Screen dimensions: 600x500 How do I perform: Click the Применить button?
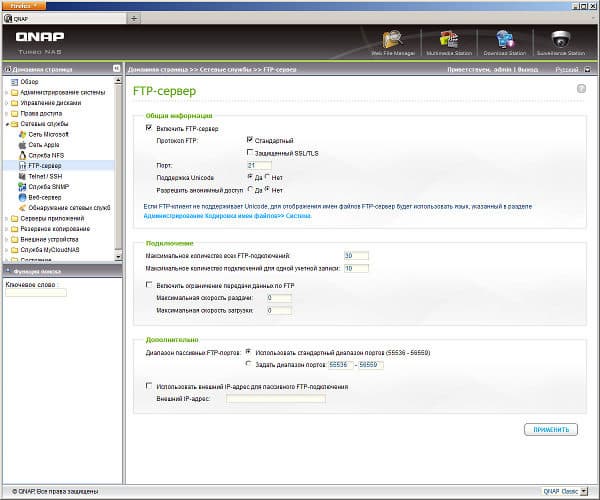551,430
